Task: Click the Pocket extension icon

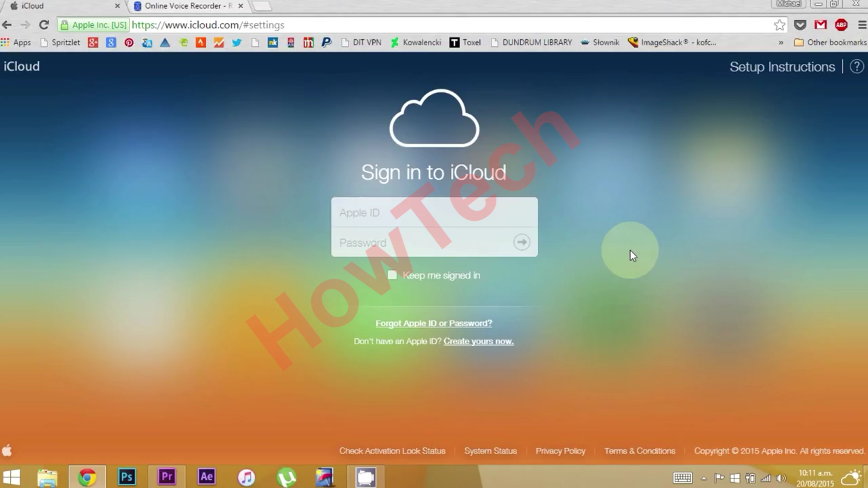Action: tap(800, 25)
